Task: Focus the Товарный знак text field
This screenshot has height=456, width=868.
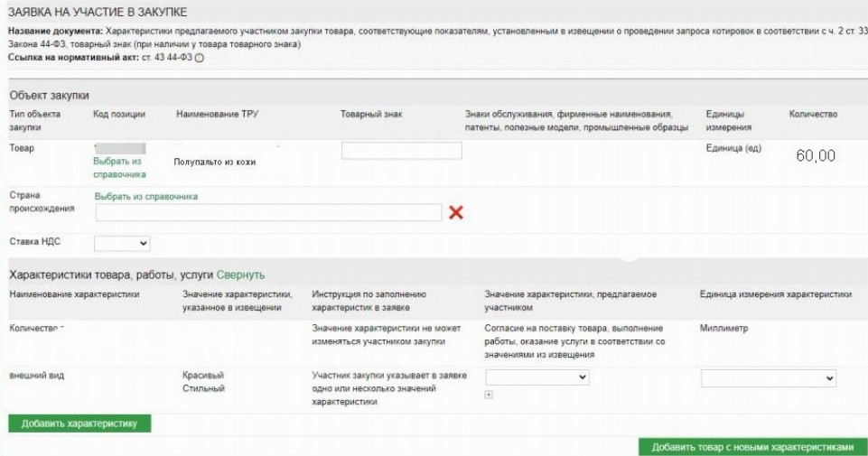Action: pyautogui.click(x=401, y=151)
